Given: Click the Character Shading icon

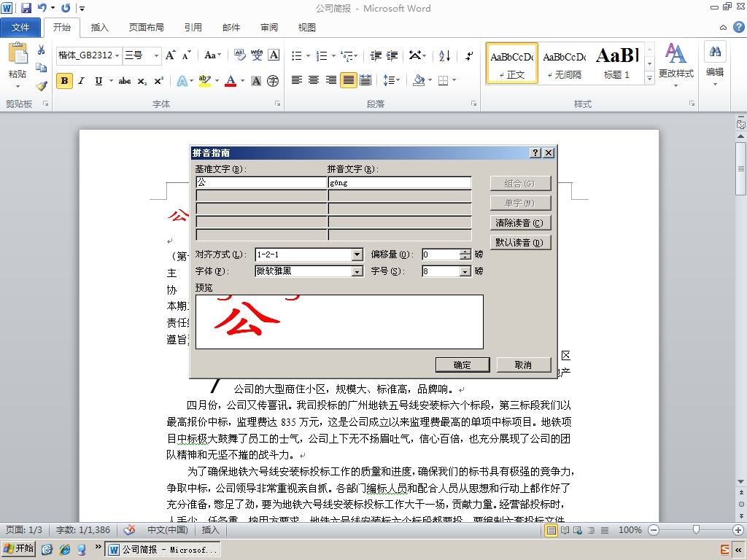Looking at the screenshot, I should click(256, 81).
